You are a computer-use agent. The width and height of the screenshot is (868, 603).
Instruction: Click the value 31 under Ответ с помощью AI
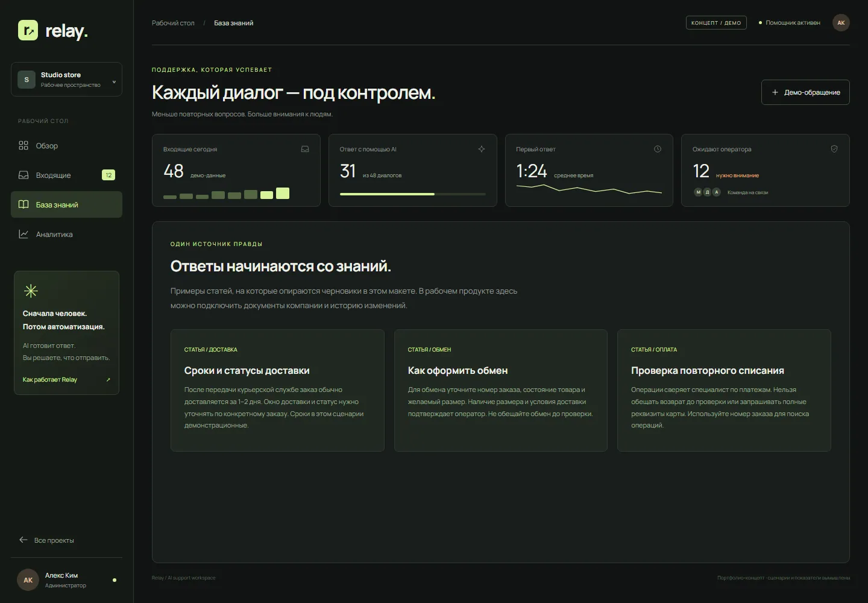[x=348, y=171]
